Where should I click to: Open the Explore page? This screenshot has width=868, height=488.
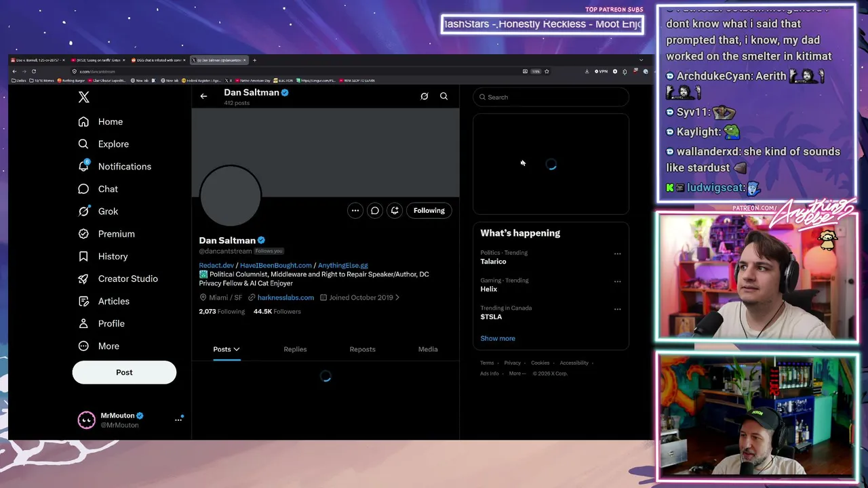pos(103,144)
